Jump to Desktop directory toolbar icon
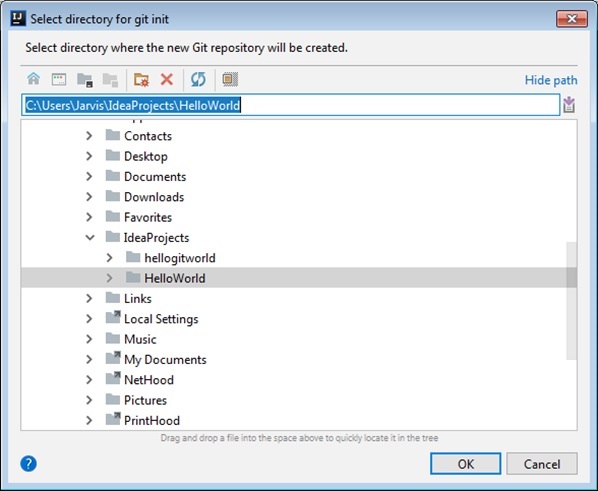The height and width of the screenshot is (491, 598). click(59, 79)
